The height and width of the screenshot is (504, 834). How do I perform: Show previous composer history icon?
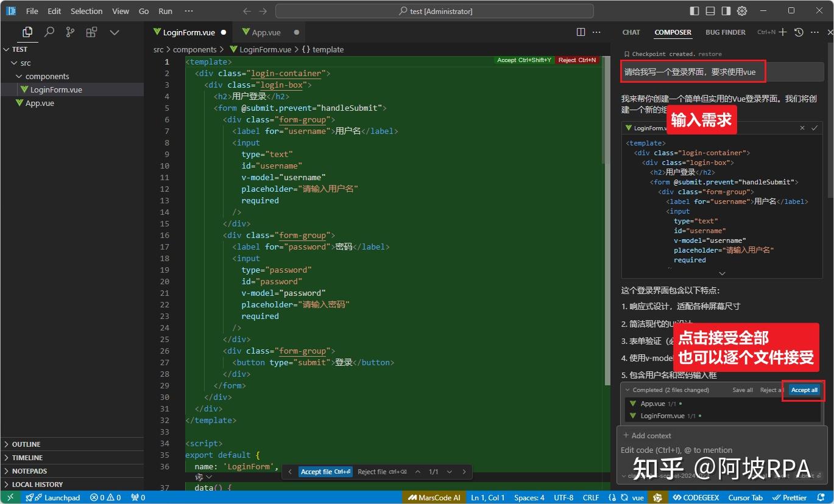click(x=799, y=32)
